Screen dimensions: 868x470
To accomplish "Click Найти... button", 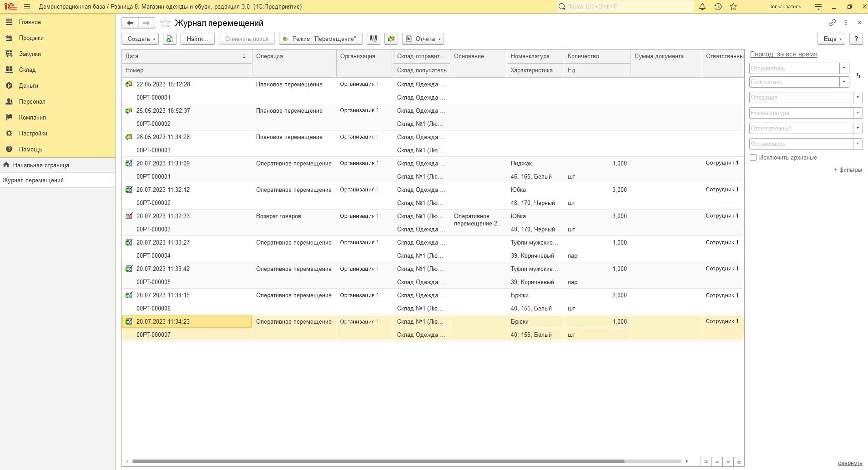I will click(197, 39).
